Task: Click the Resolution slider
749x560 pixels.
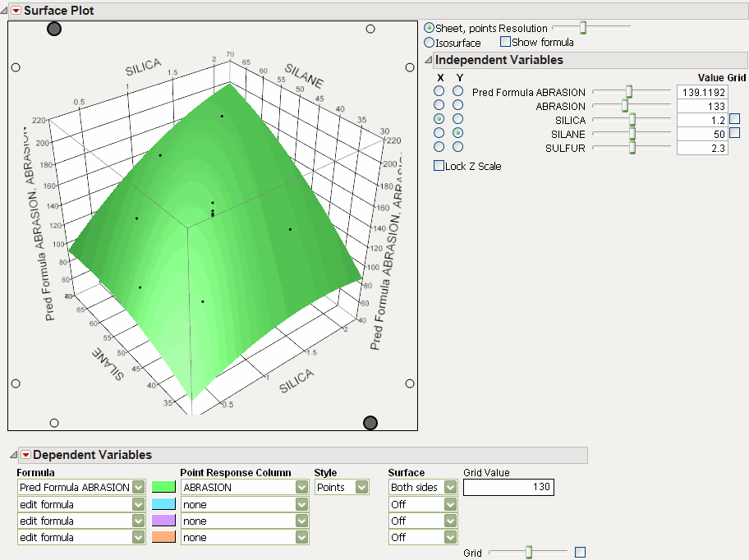Action: coord(590,28)
